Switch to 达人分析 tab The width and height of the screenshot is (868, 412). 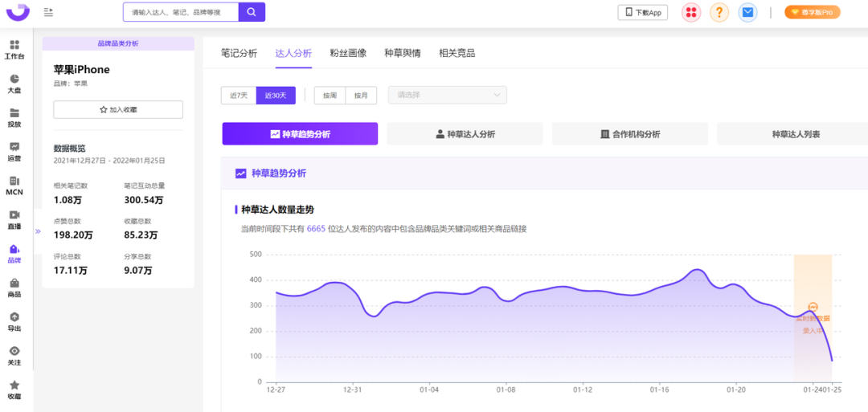[294, 54]
